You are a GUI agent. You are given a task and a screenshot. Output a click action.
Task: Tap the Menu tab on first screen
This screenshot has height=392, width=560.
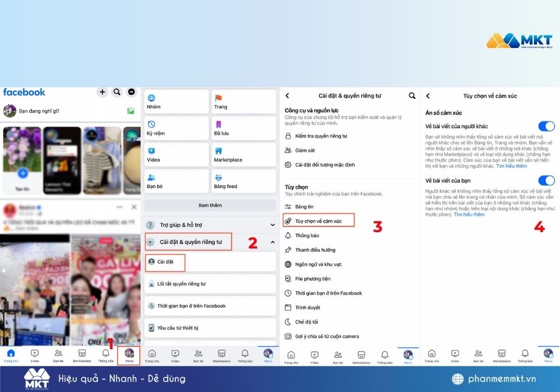(x=129, y=355)
